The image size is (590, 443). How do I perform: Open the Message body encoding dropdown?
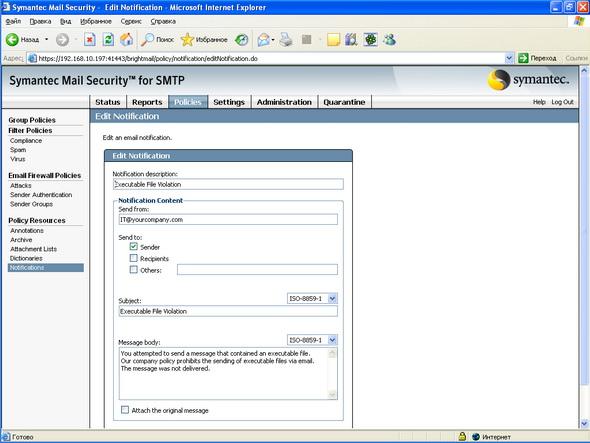coord(312,340)
